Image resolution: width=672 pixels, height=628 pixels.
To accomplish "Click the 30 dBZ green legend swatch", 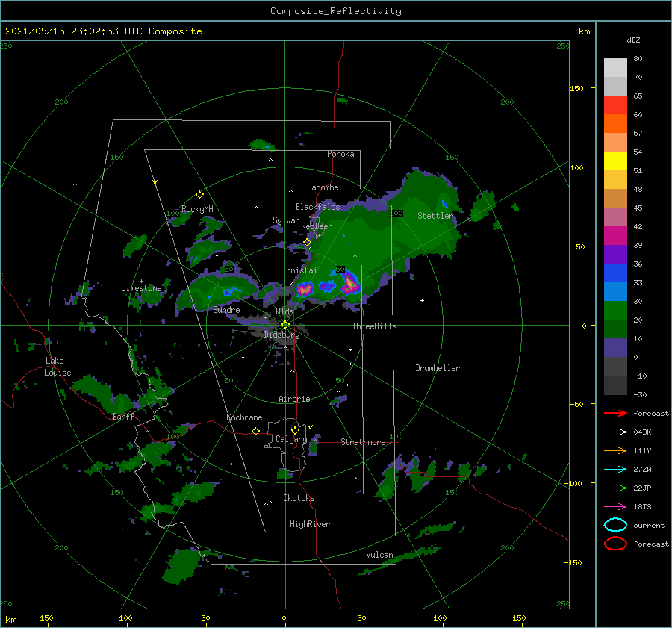I will (x=615, y=310).
